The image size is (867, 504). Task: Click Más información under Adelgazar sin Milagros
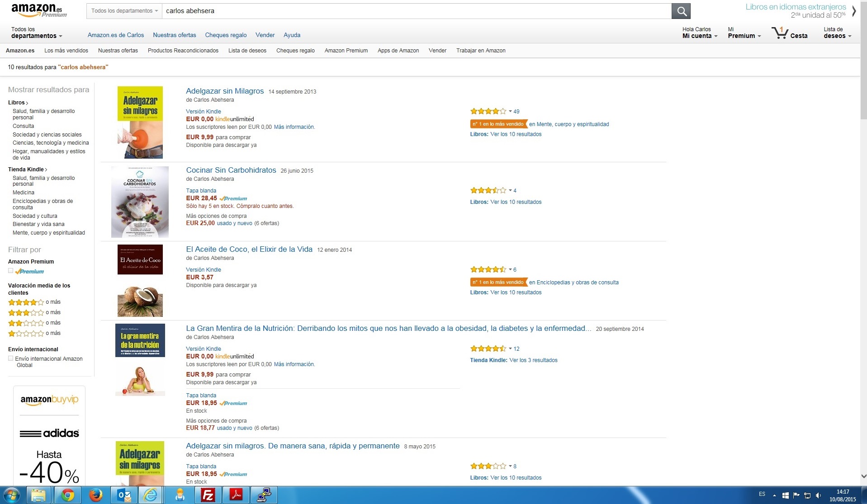294,127
